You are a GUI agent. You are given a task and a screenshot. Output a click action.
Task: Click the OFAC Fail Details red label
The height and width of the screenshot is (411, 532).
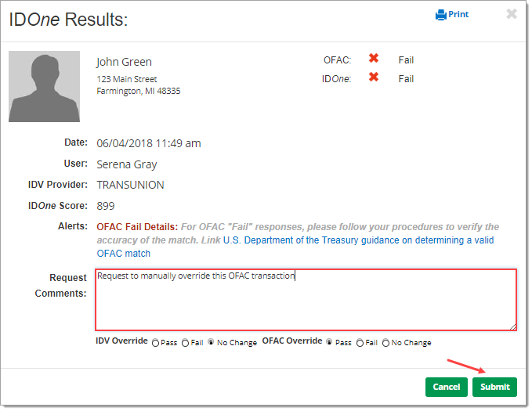pos(137,226)
